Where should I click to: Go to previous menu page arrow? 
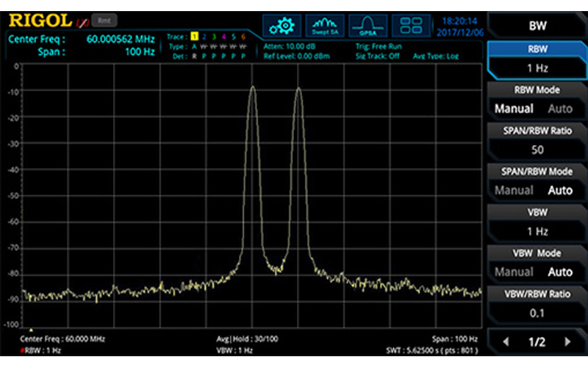click(x=506, y=342)
